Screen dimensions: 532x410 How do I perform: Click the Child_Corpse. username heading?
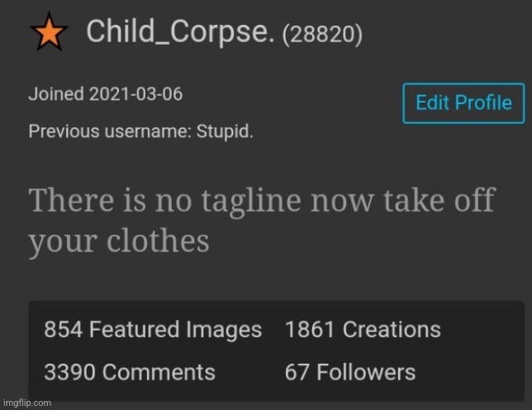(x=179, y=33)
